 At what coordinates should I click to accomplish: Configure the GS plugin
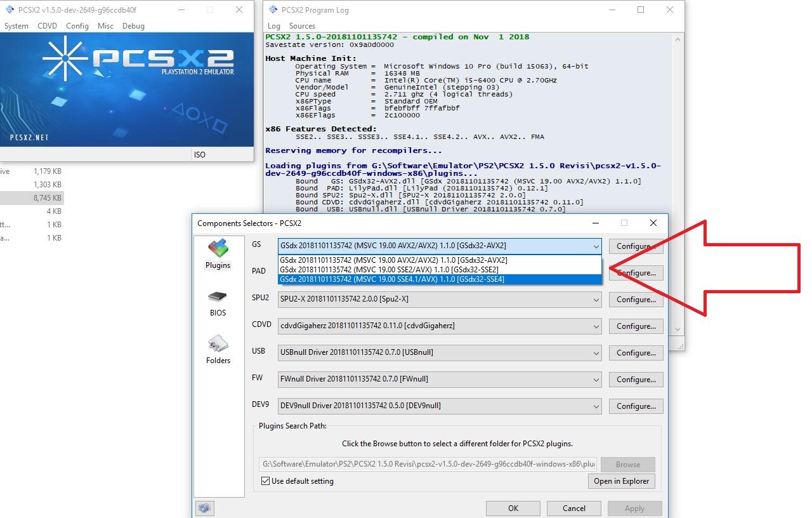636,246
